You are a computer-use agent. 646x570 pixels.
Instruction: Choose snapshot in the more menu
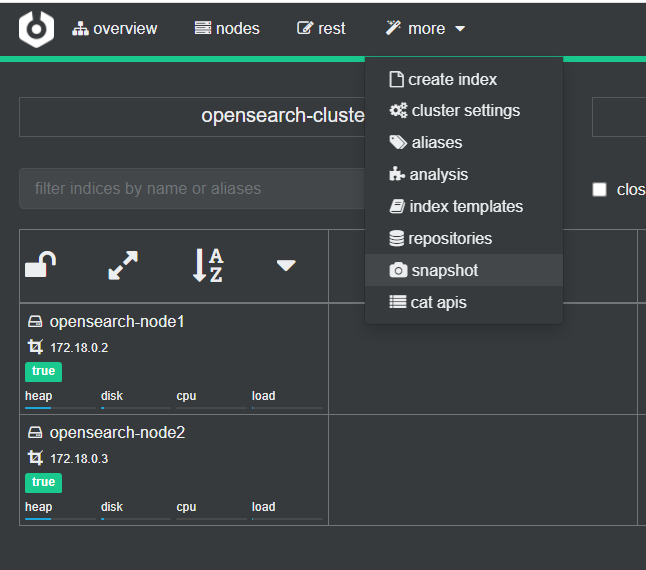tap(464, 270)
